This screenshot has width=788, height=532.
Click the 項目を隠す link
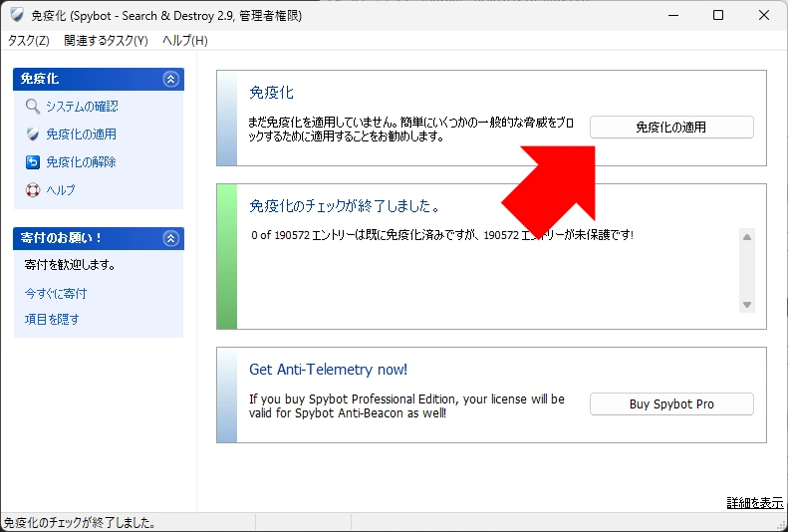[52, 320]
